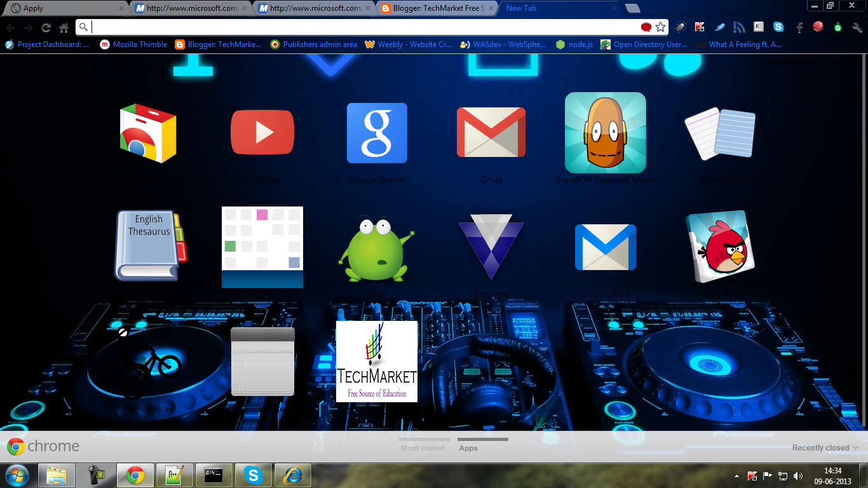Click the red ball extension icon

click(818, 27)
